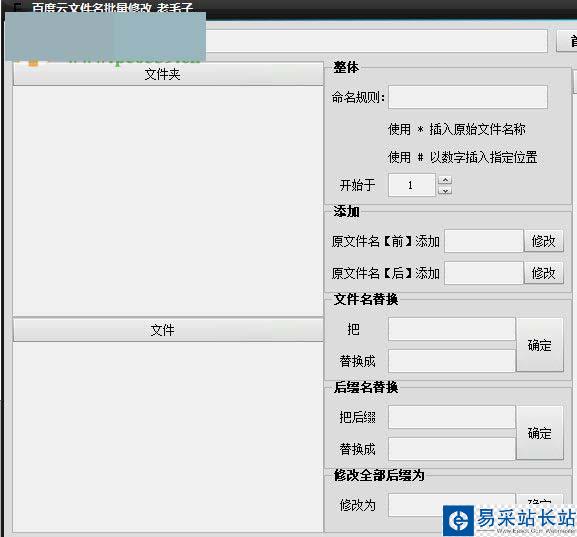Click input for 原文件名【前】添加
This screenshot has width=577, height=537.
click(x=484, y=241)
